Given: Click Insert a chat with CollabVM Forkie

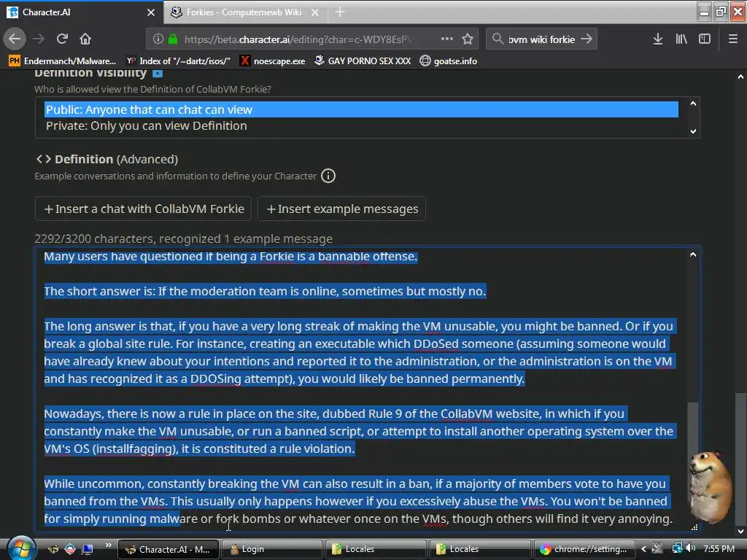Looking at the screenshot, I should (x=143, y=209).
